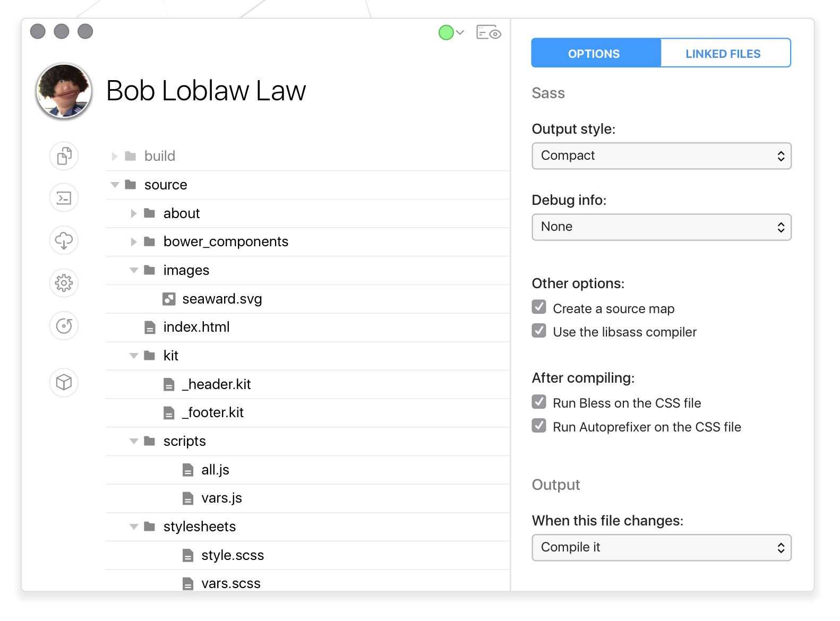Open the Output style dropdown

661,156
